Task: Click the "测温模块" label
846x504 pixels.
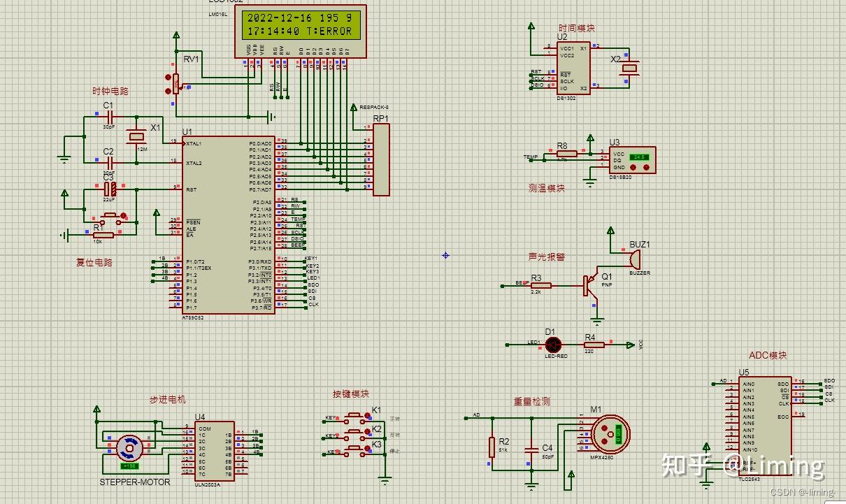Action: [547, 188]
